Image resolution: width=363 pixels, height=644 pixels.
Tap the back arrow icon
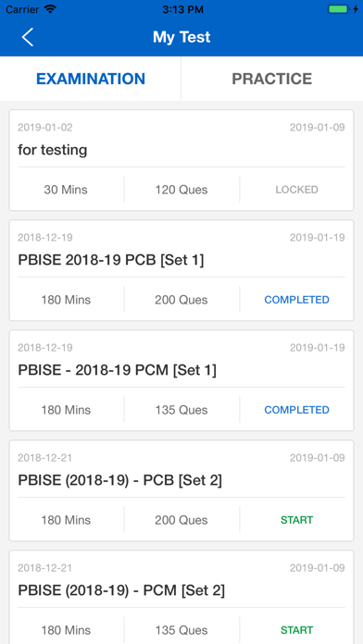28,37
